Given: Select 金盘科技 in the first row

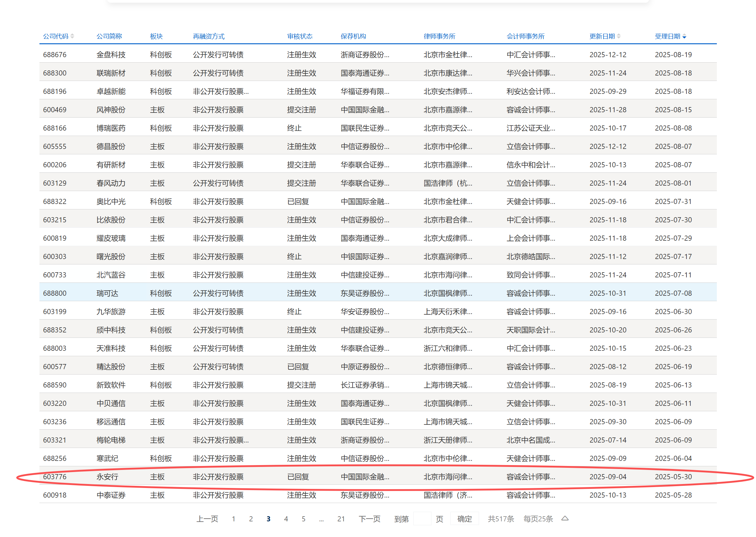Looking at the screenshot, I should pyautogui.click(x=110, y=54).
